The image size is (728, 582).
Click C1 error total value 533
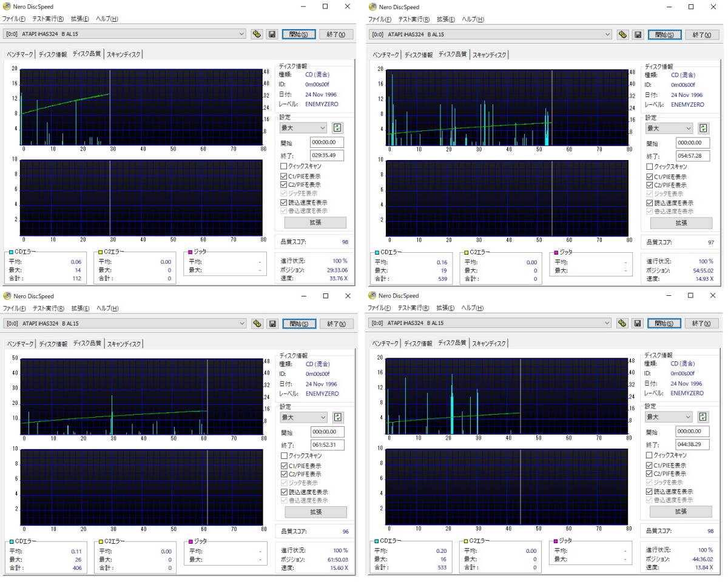tap(441, 567)
